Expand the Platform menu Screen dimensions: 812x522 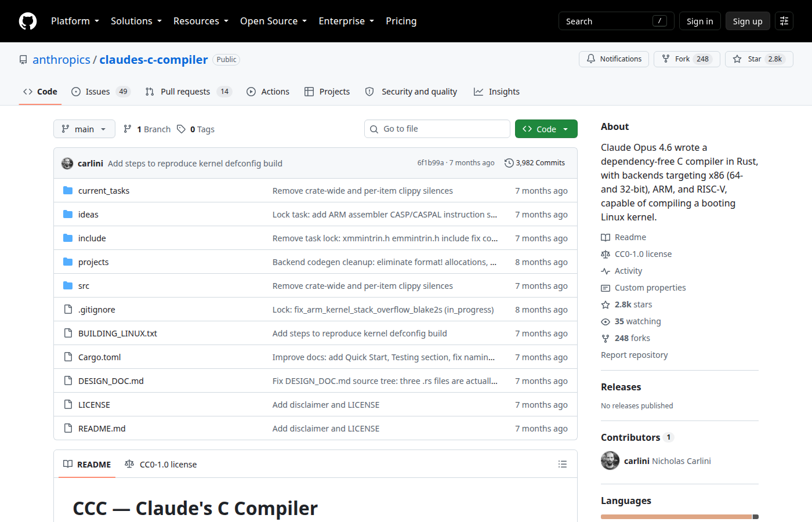(75, 21)
